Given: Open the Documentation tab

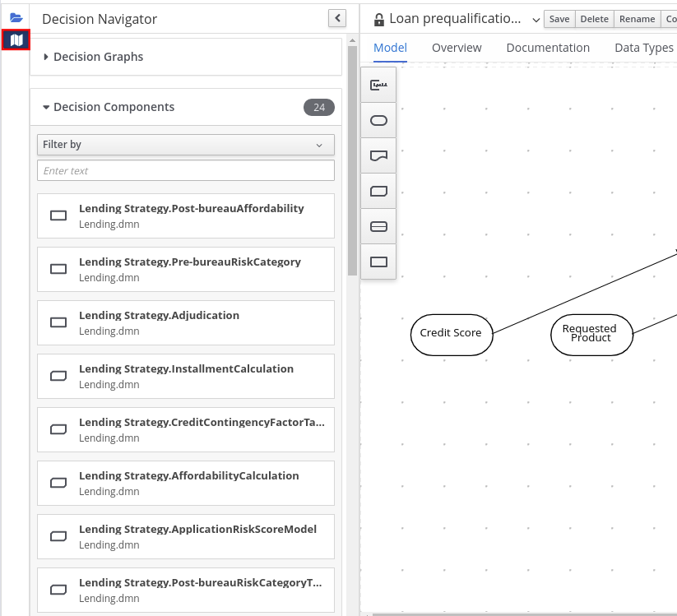Looking at the screenshot, I should coord(548,48).
